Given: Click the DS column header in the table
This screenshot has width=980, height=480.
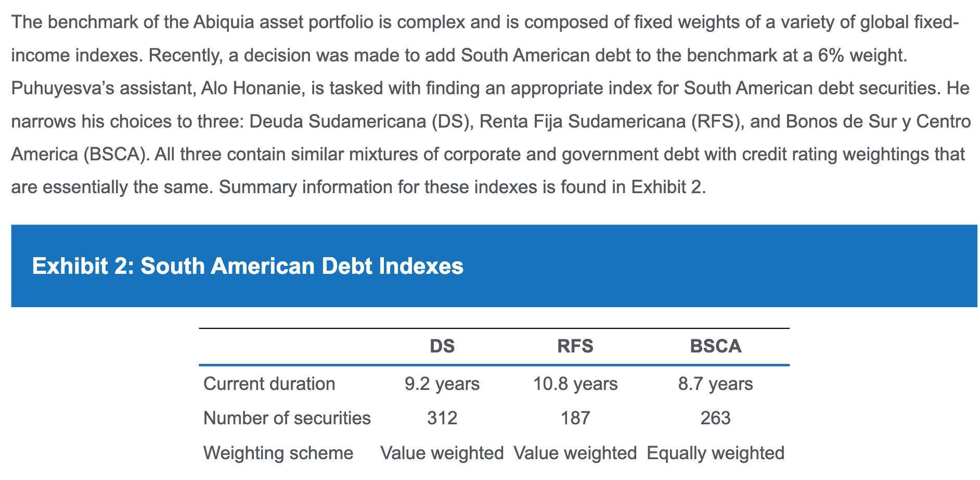Looking at the screenshot, I should coord(442,346).
